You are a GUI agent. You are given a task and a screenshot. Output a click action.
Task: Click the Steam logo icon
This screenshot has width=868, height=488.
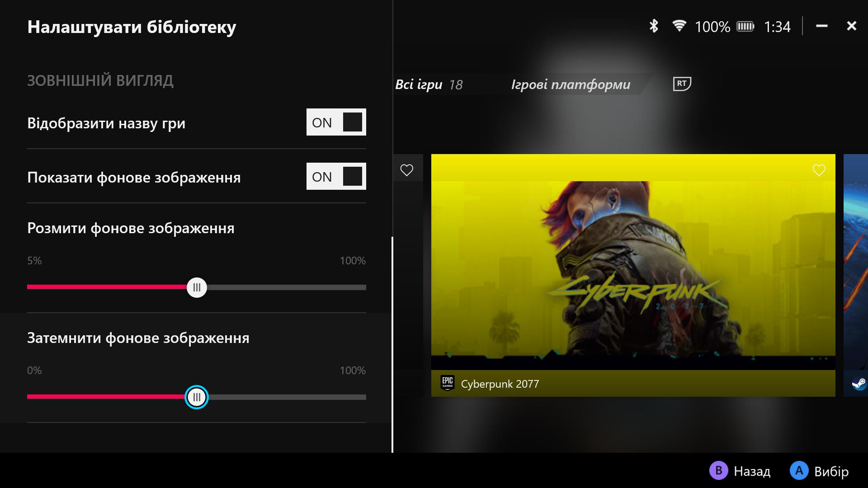click(x=859, y=384)
